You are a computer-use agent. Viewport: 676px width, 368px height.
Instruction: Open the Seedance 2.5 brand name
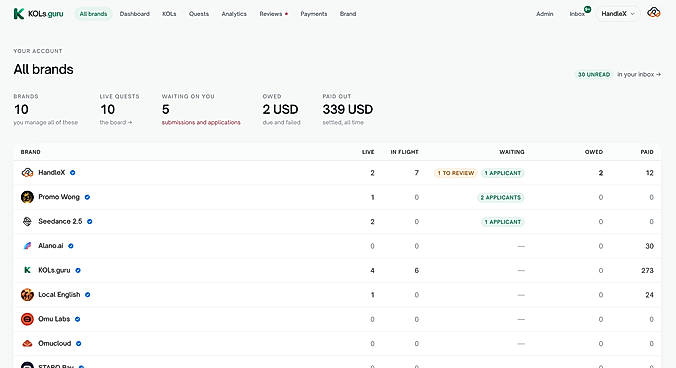click(60, 221)
